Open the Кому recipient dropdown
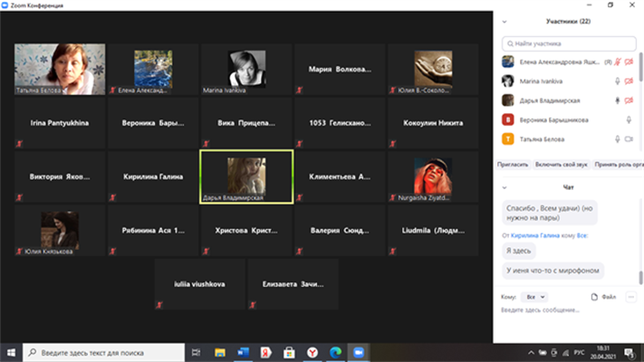Viewport: 644px width, 362px height. tap(534, 297)
